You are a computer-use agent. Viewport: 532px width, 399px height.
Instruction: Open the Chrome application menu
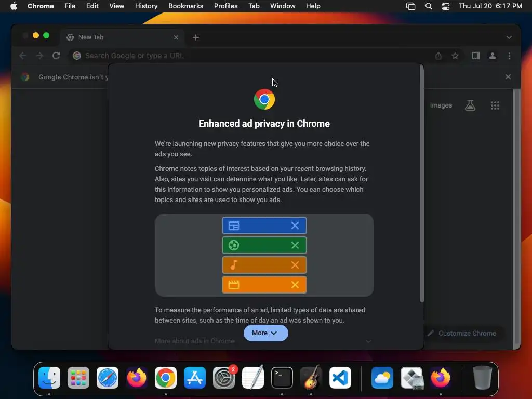pyautogui.click(x=41, y=6)
